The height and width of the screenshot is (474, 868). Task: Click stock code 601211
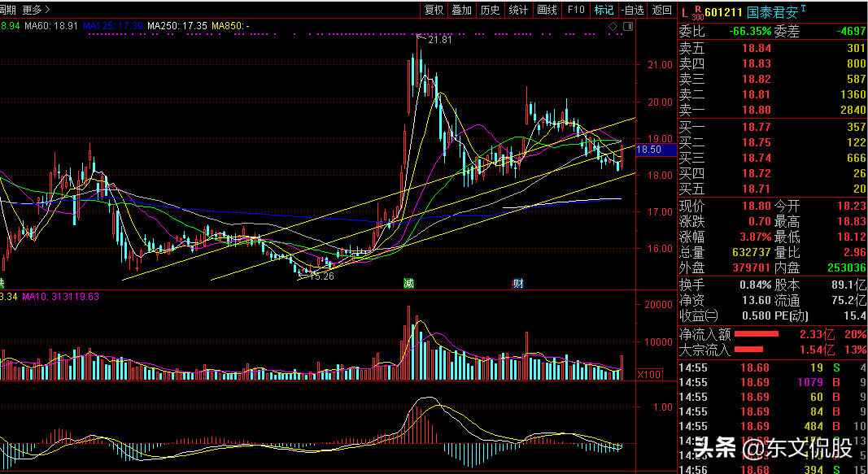[723, 12]
